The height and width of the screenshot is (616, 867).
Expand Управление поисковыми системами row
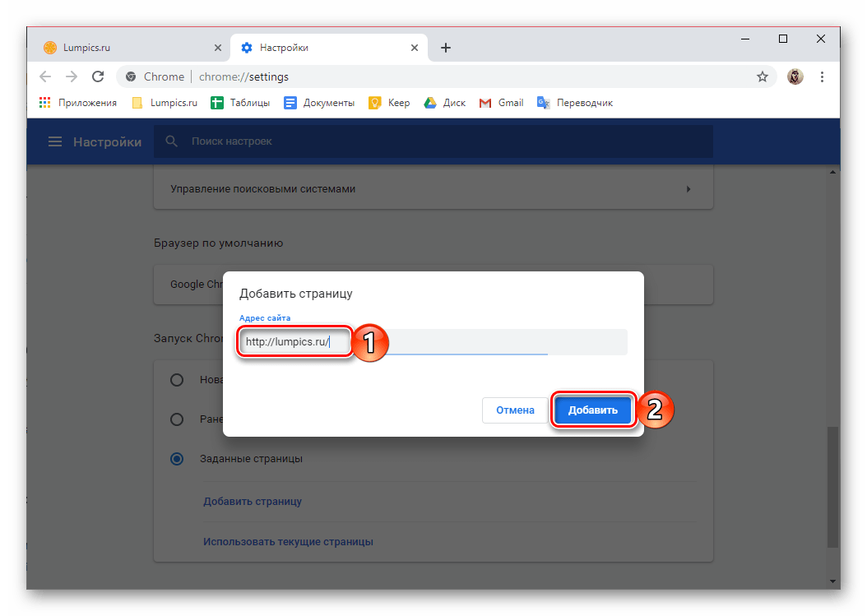coord(433,189)
